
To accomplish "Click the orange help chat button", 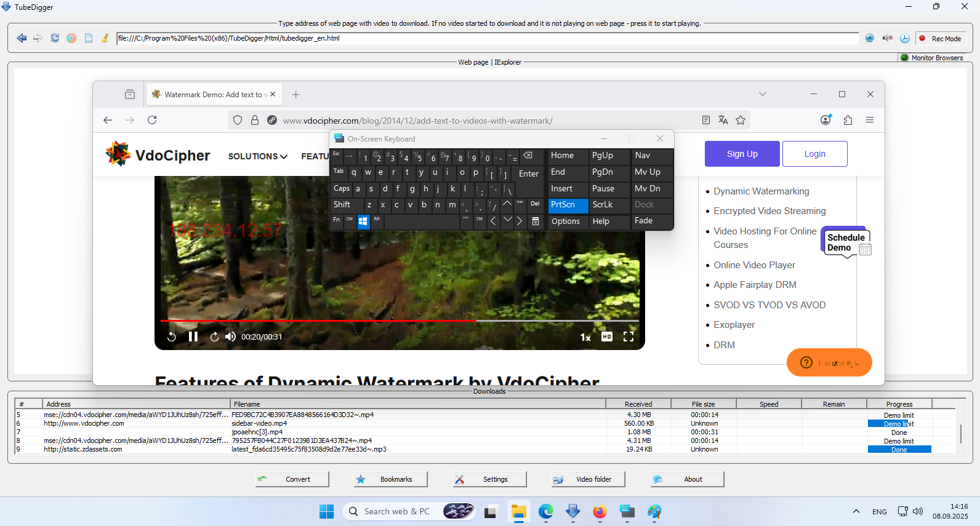I will coord(829,362).
